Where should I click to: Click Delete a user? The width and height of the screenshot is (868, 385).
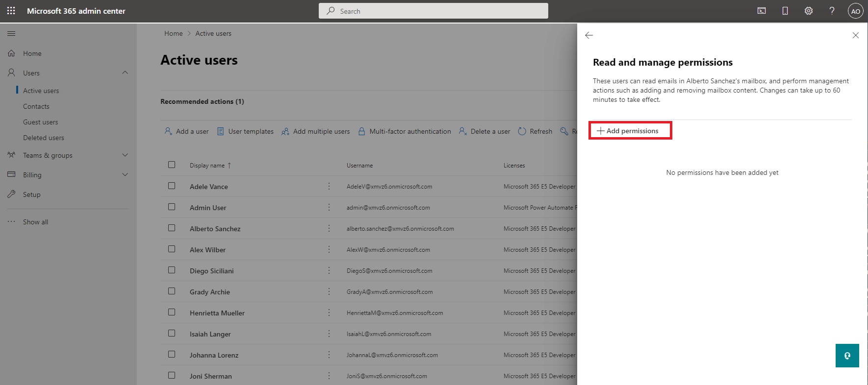click(x=485, y=131)
